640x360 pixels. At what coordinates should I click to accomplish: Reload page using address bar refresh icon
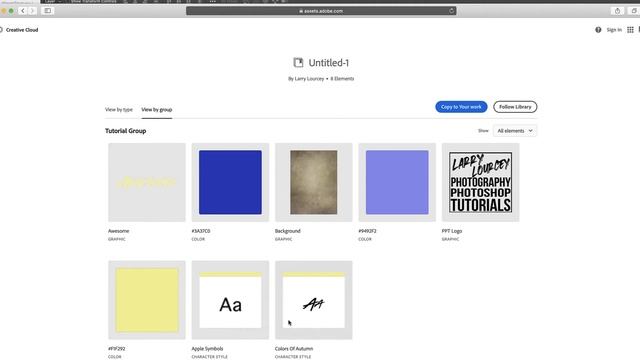(451, 11)
